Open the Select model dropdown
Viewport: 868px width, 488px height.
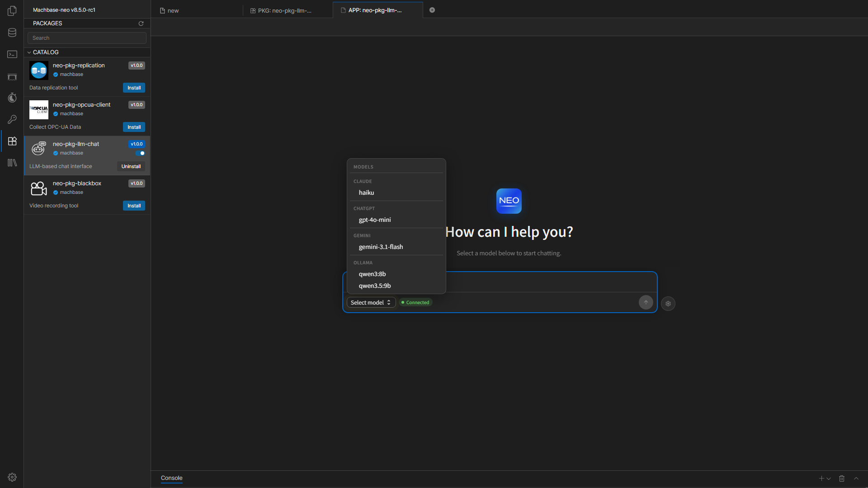pos(371,303)
